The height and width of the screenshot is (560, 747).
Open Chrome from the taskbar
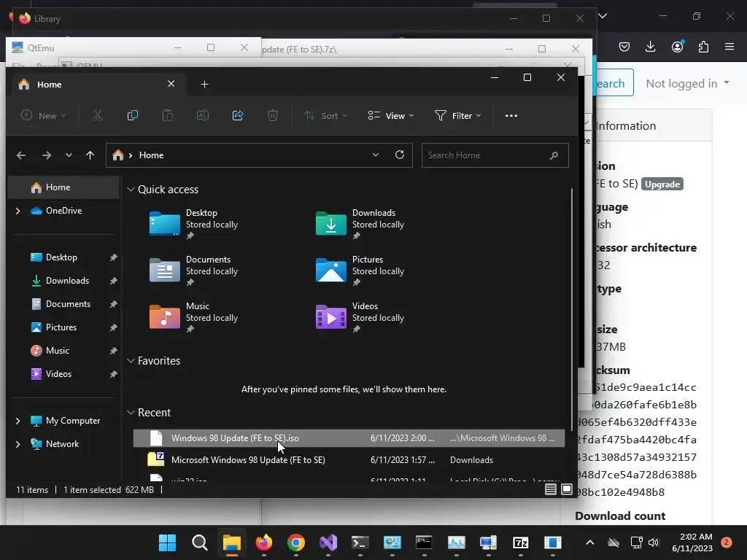pos(296,542)
